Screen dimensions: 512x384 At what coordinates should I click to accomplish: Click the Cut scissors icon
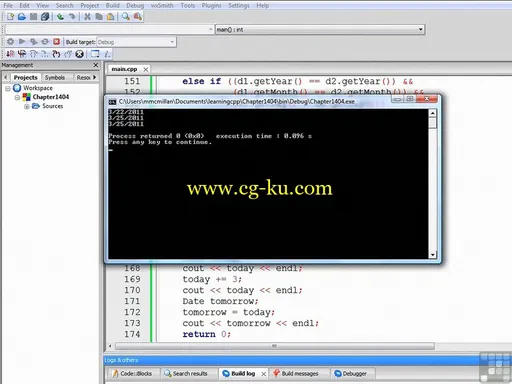click(87, 16)
